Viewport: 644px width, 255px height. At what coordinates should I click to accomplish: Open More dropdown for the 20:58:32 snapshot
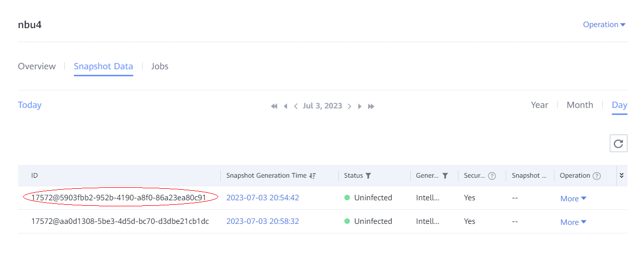[573, 222]
